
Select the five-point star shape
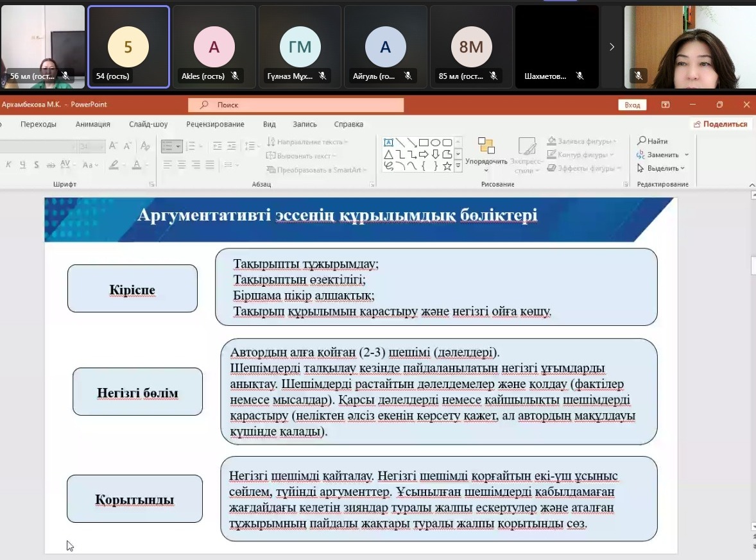(447, 166)
